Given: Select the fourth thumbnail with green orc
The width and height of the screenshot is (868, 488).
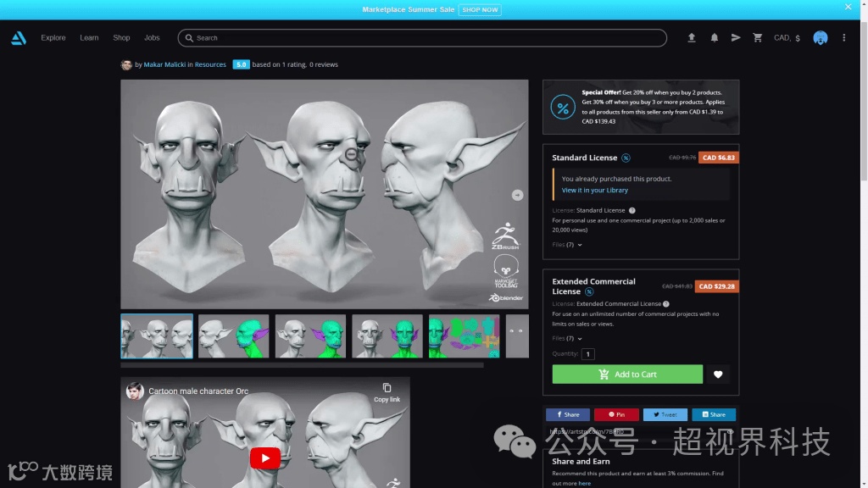Looking at the screenshot, I should pyautogui.click(x=387, y=335).
